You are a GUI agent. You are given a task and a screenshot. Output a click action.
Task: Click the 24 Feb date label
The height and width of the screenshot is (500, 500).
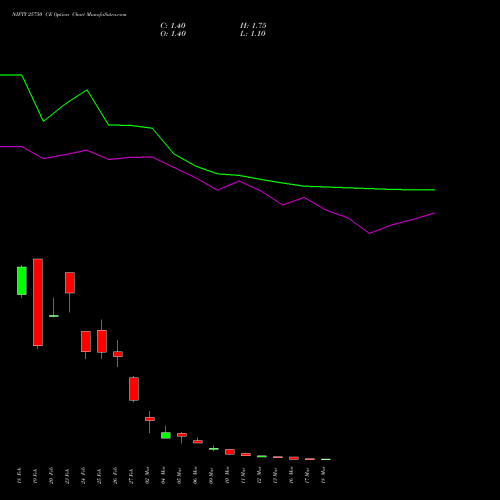tap(83, 476)
